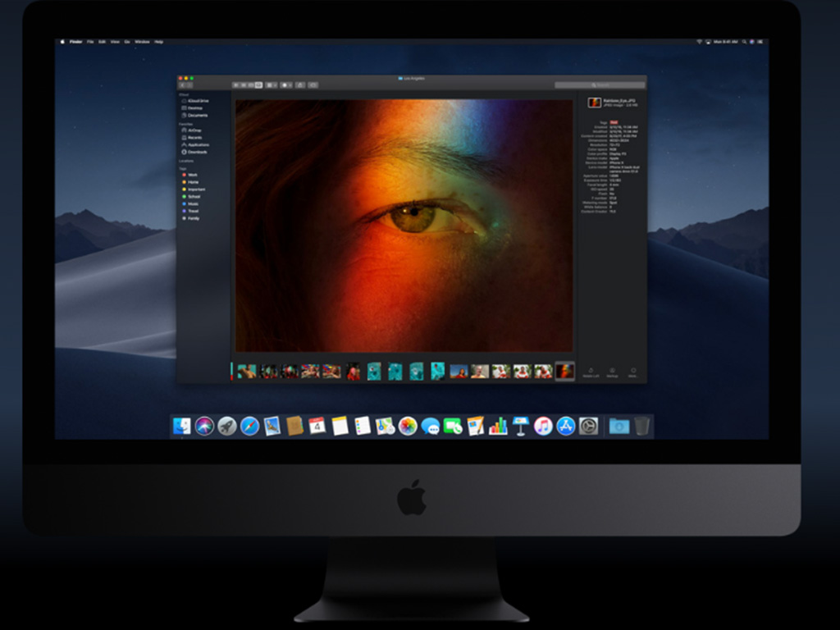Click the search field in the Finder window
The image size is (840, 630).
(600, 84)
